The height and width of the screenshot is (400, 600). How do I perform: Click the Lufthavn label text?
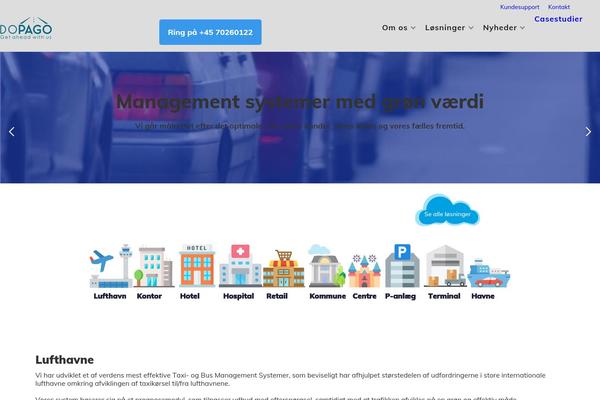110,296
